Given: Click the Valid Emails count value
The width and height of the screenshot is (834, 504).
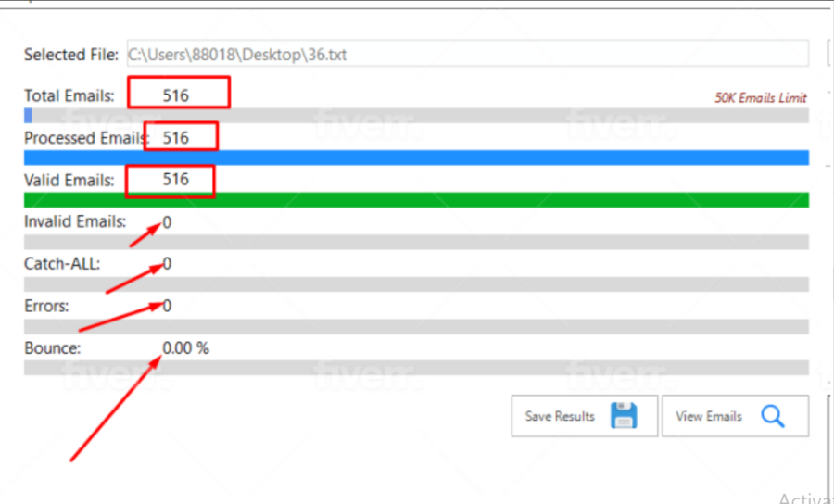Looking at the screenshot, I should pos(175,179).
